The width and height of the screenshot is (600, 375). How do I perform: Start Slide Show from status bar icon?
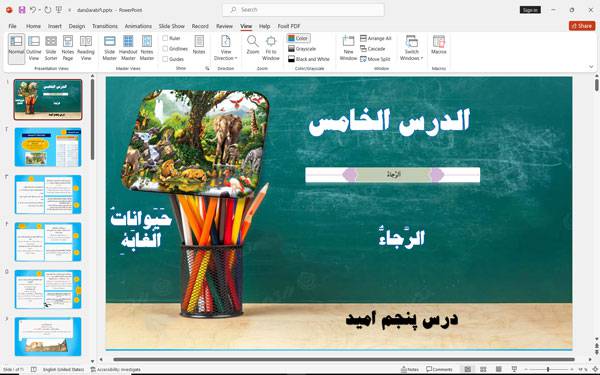coord(514,369)
